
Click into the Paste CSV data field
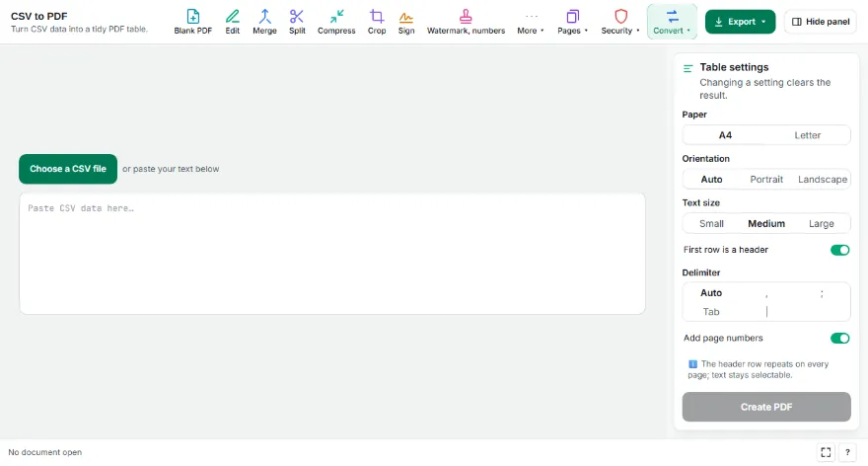pyautogui.click(x=332, y=253)
